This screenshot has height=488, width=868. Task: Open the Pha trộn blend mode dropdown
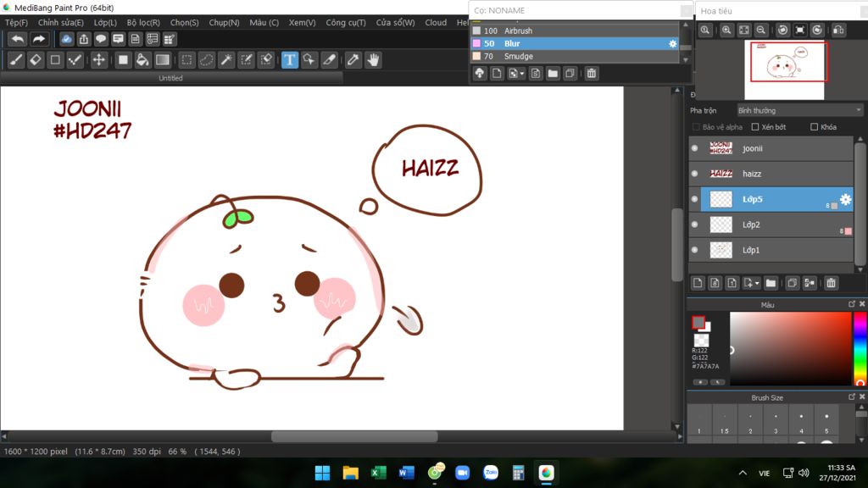(799, 110)
